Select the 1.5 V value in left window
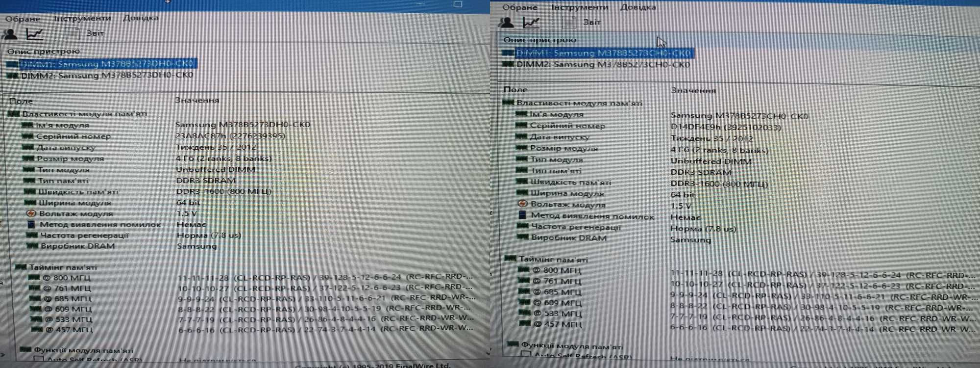This screenshot has height=368, width=980. point(186,213)
